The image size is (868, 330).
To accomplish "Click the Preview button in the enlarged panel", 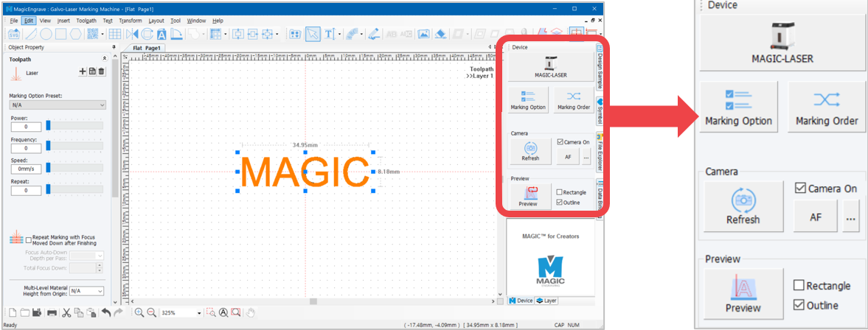I will (x=743, y=293).
